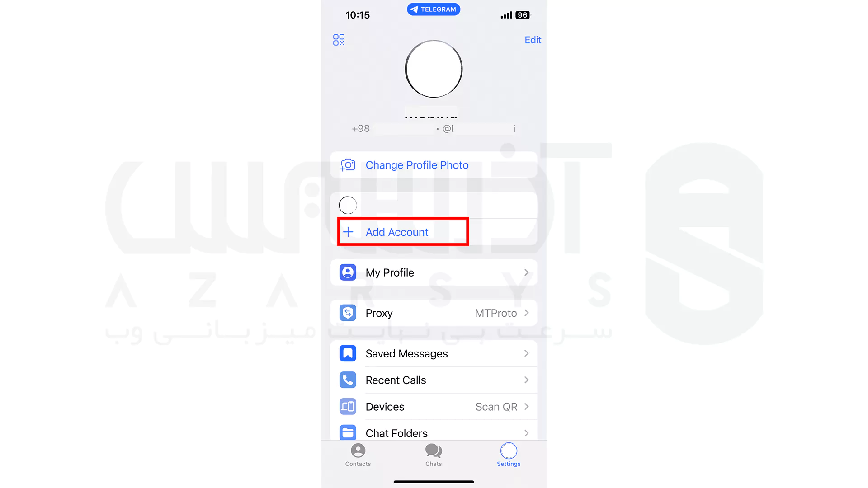This screenshot has height=488, width=868.
Task: Tap the Proxy MTProto icon
Action: pos(347,313)
